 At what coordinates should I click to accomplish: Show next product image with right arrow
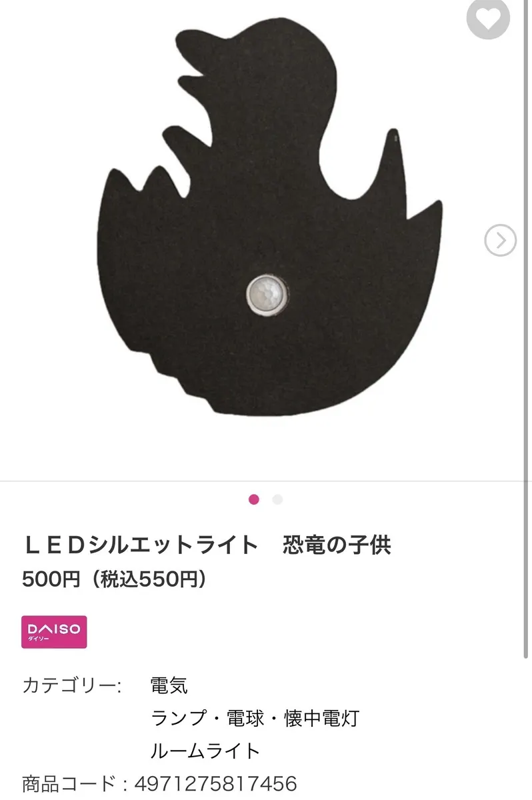tap(501, 240)
